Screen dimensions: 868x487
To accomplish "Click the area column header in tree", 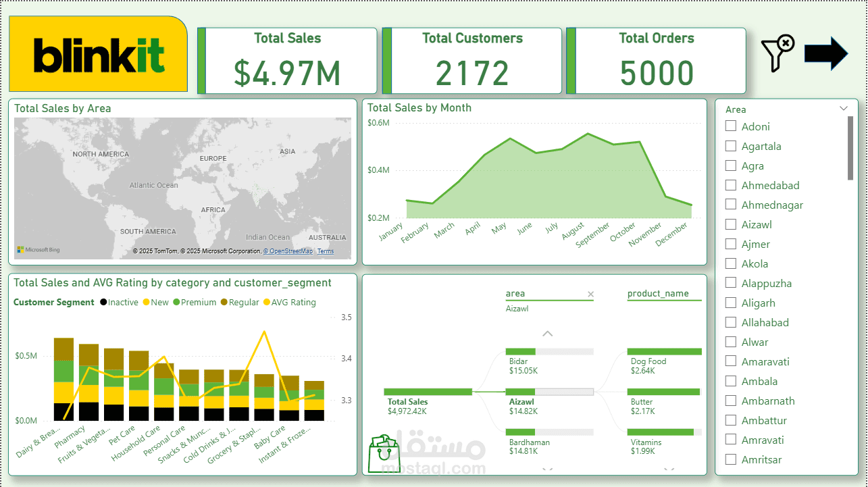I will pos(515,294).
